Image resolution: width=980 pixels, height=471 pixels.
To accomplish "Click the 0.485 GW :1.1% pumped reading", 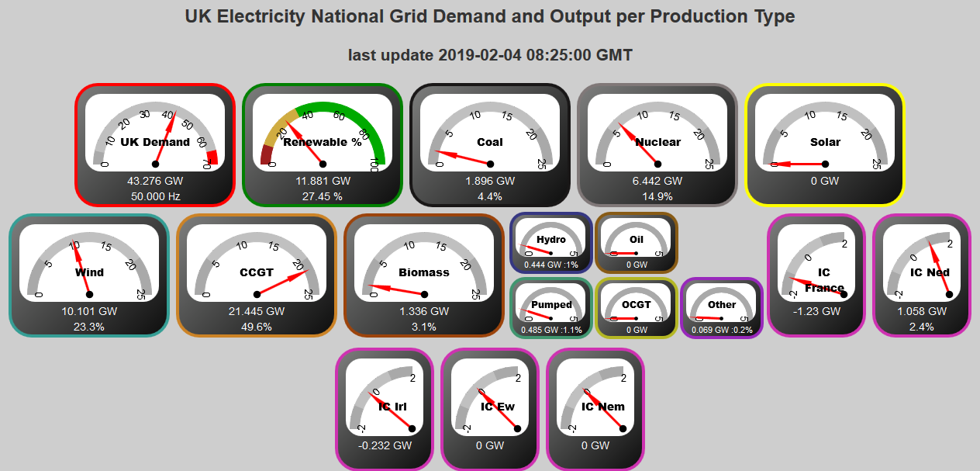I will 551,330.
